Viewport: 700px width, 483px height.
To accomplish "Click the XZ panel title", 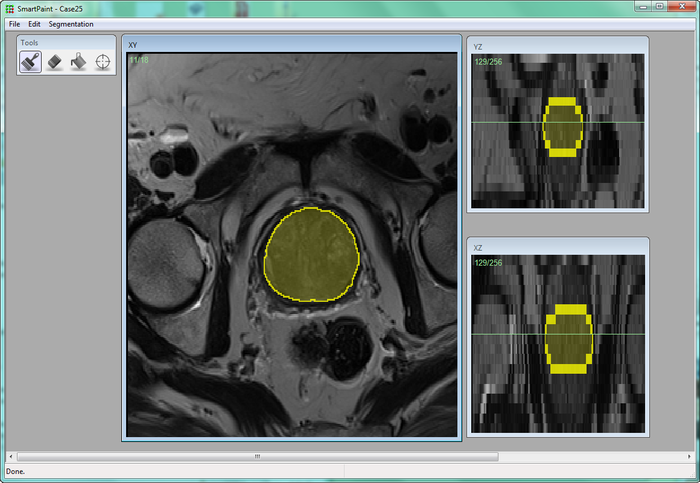I will click(x=478, y=248).
